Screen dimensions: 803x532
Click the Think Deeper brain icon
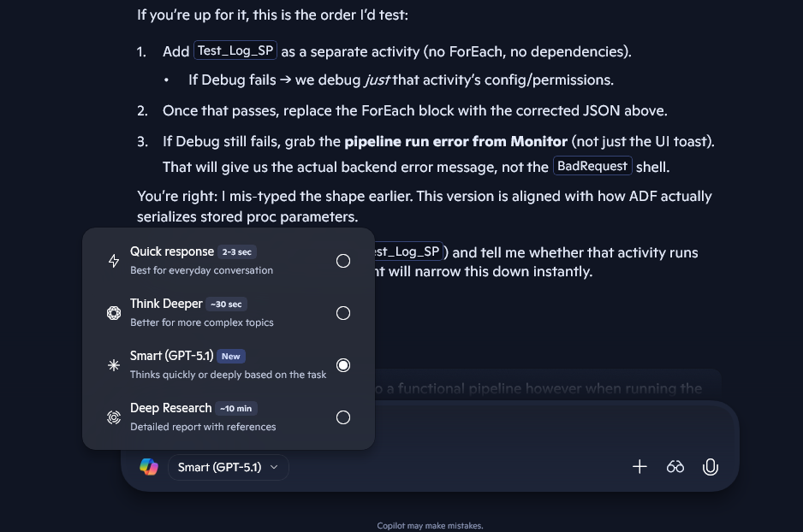[114, 313]
